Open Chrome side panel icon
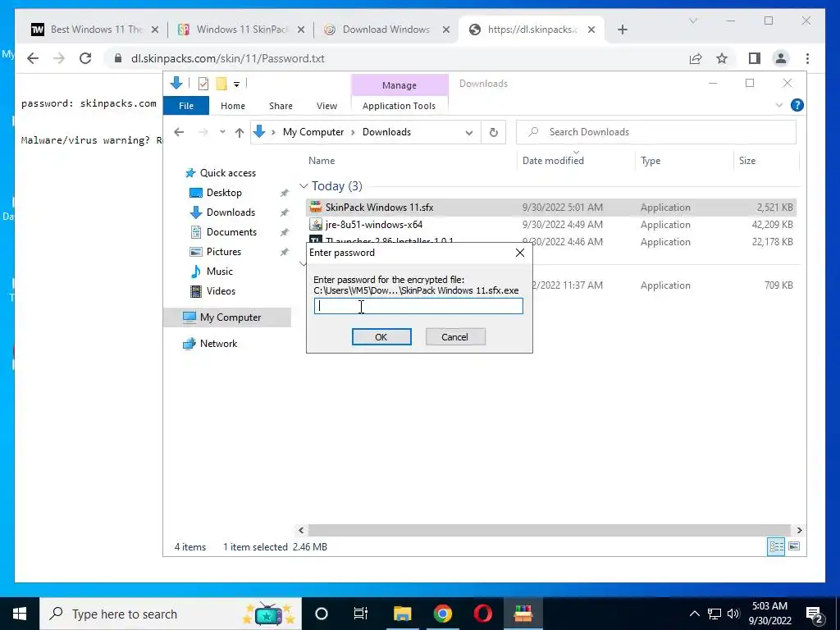Screen dimensions: 840x630 [x=755, y=58]
